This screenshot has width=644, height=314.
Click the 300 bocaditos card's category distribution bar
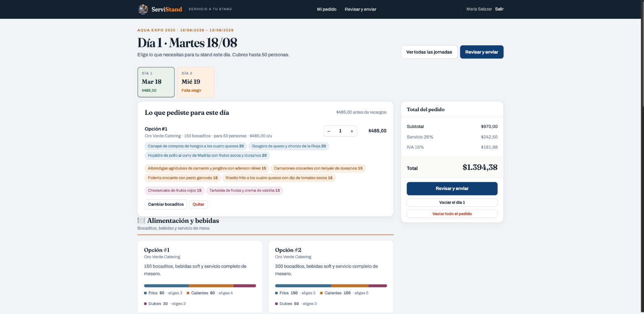331,286
